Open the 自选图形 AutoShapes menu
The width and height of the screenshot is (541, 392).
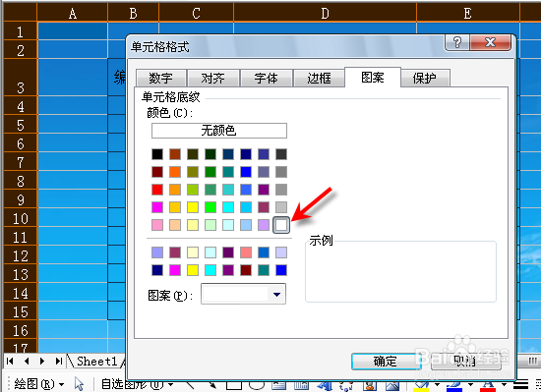(137, 384)
